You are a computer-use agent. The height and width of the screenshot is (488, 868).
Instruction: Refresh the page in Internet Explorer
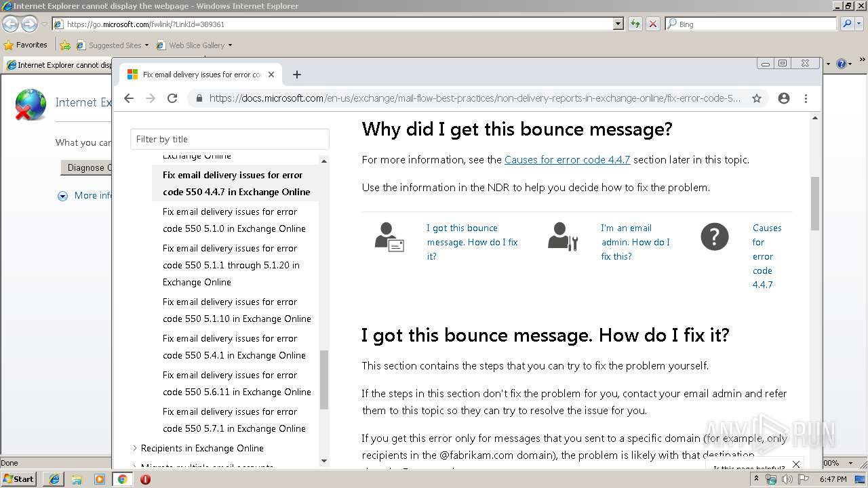[x=635, y=24]
